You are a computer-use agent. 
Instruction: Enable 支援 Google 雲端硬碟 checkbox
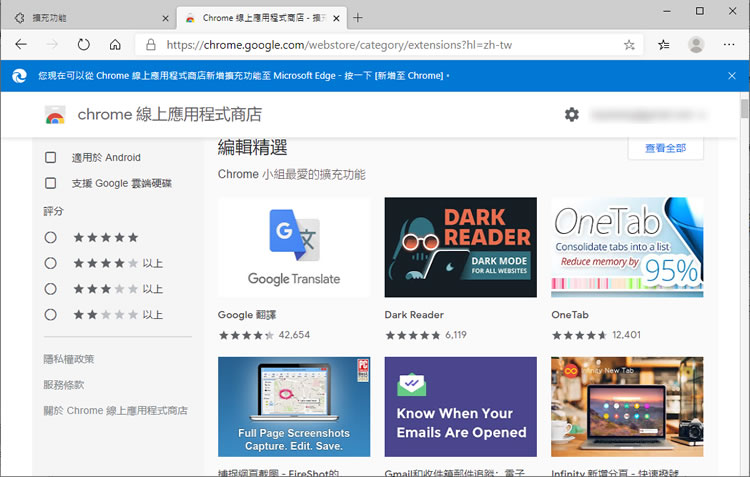tap(50, 183)
